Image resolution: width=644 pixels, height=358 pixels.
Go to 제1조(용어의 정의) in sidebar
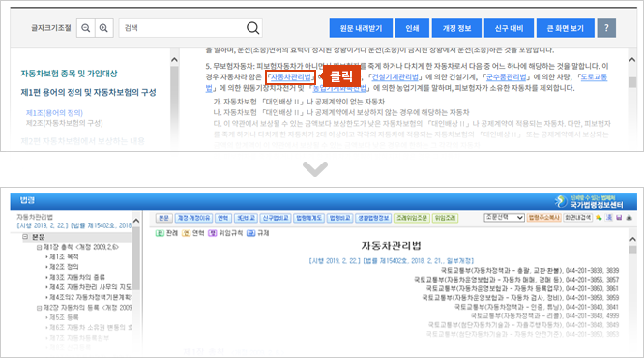[54, 112]
